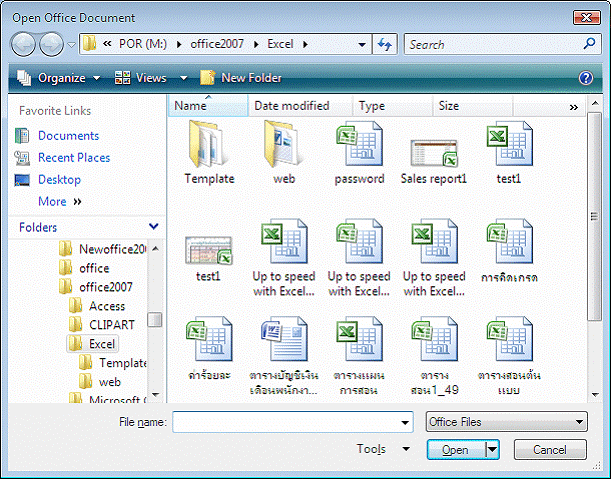Open the Help question mark icon

[x=586, y=78]
